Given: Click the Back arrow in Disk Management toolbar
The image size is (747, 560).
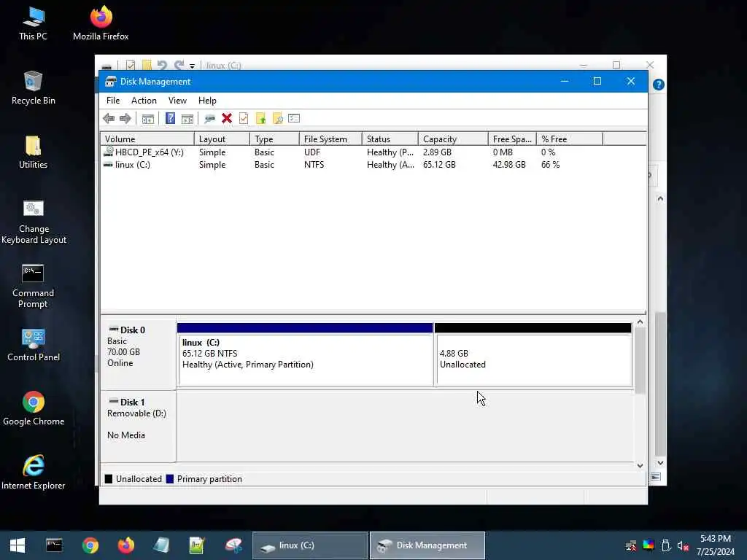Looking at the screenshot, I should [x=109, y=119].
